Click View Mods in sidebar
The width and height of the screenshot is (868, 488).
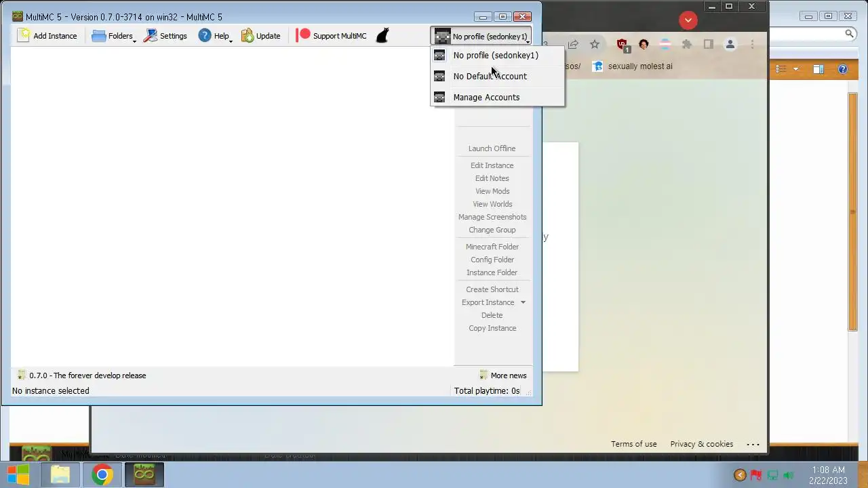(x=492, y=191)
